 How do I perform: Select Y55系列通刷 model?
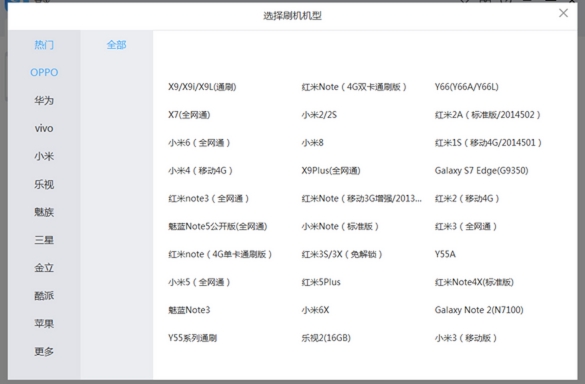tap(193, 338)
